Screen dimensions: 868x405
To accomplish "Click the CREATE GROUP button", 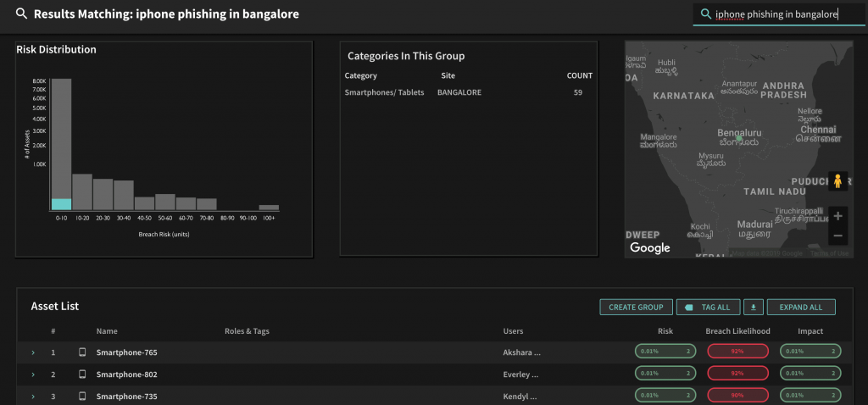I will click(636, 307).
